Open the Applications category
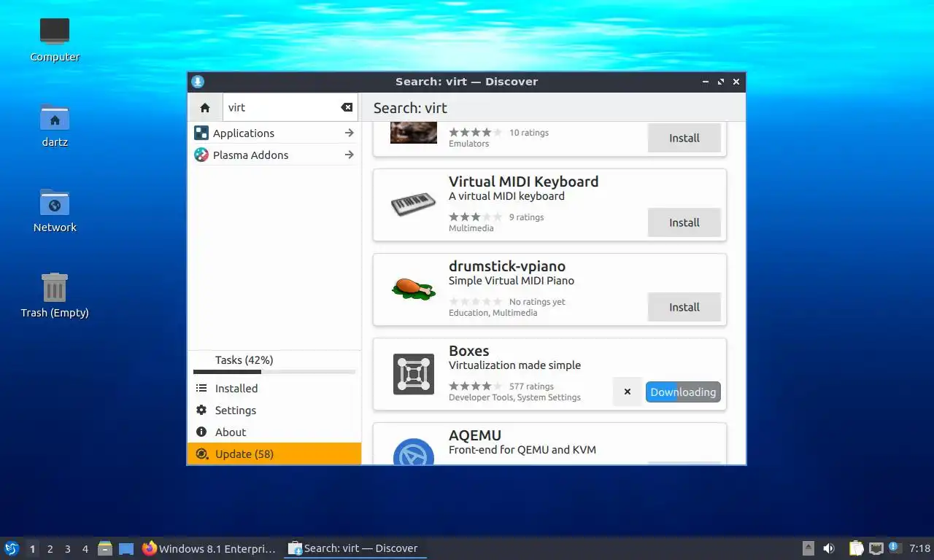The height and width of the screenshot is (560, 934). pos(274,133)
